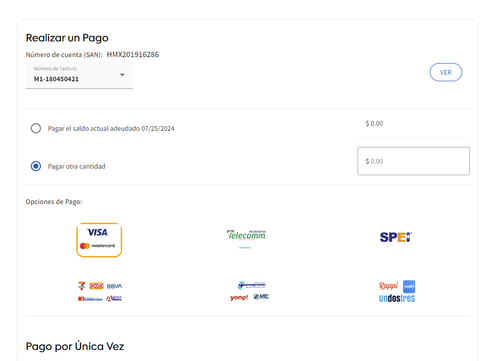The image size is (500, 361).
Task: Click the Realizar un Pago heading
Action: 67,38
